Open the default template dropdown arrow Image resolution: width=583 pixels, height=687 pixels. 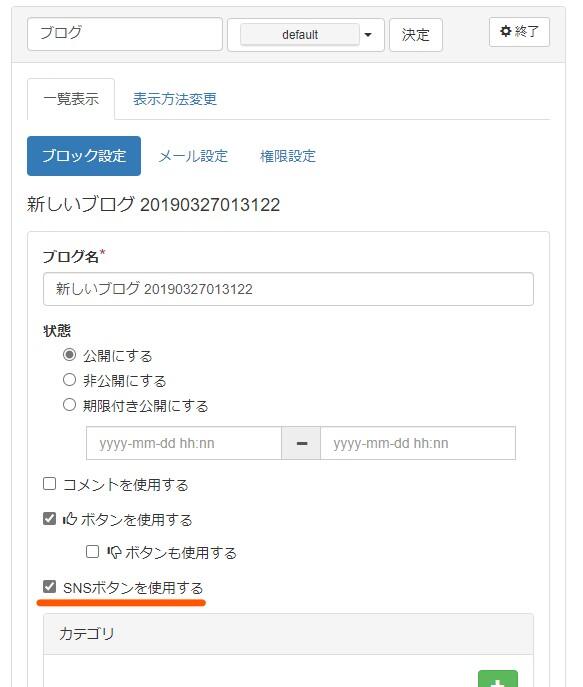click(x=368, y=35)
